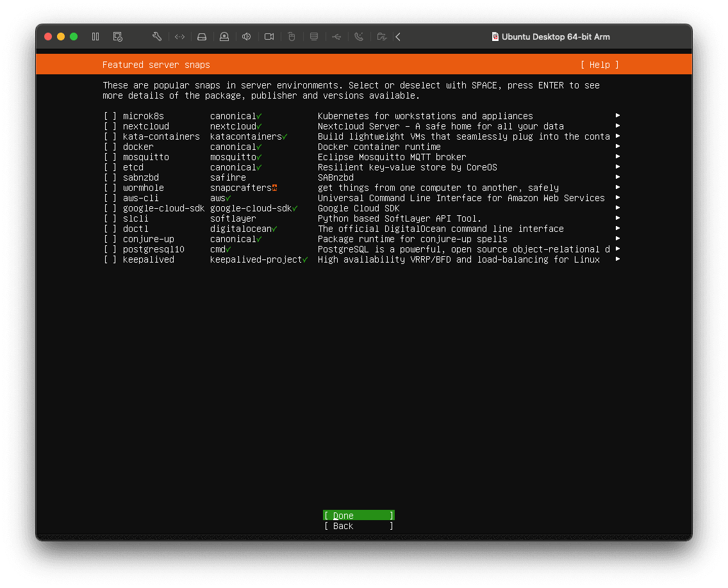Viewport: 728px width, 588px height.
Task: Open the Help menu in the orange header
Action: coord(599,65)
